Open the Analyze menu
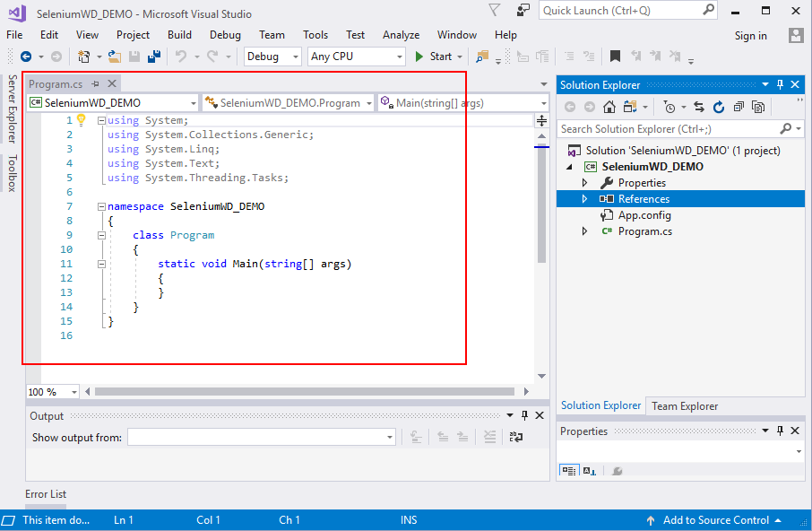Screen dimensions: 812x531 [x=402, y=35]
